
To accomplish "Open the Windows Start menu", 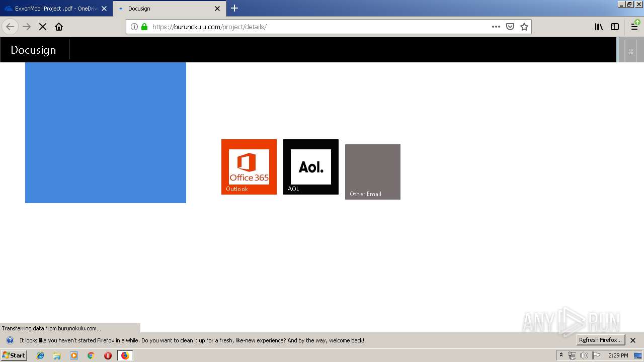I will 14,355.
